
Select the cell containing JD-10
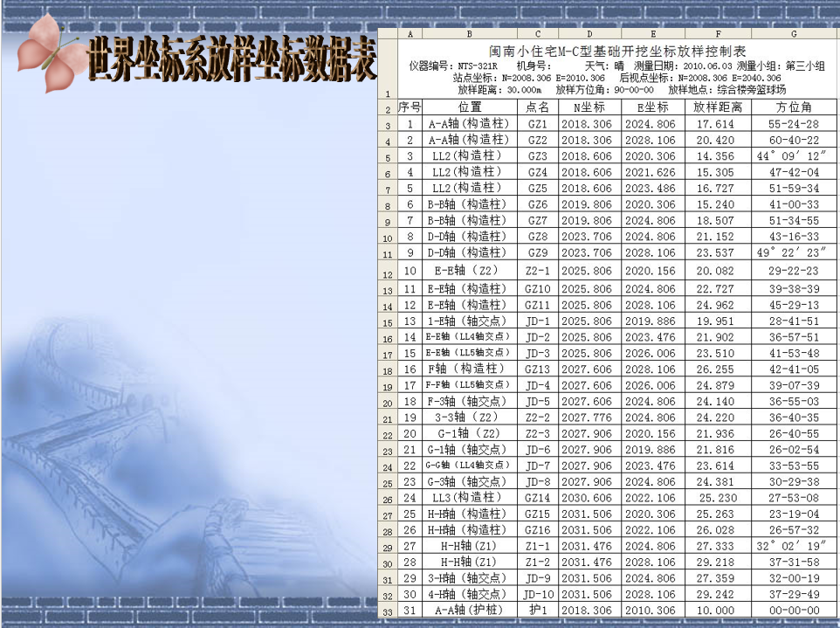coord(539,594)
